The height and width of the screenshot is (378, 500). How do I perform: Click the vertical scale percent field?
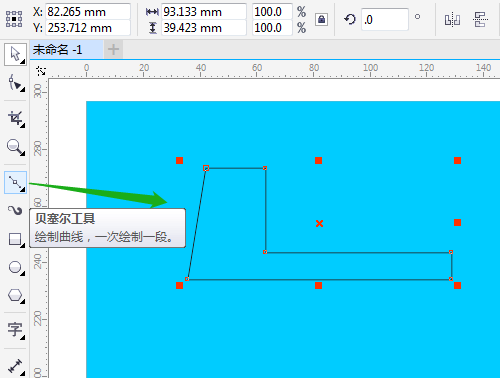tap(272, 28)
